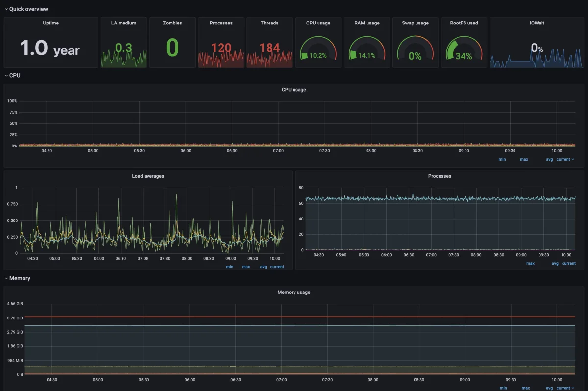Sort CPU usage graph legend by current

coord(563,159)
